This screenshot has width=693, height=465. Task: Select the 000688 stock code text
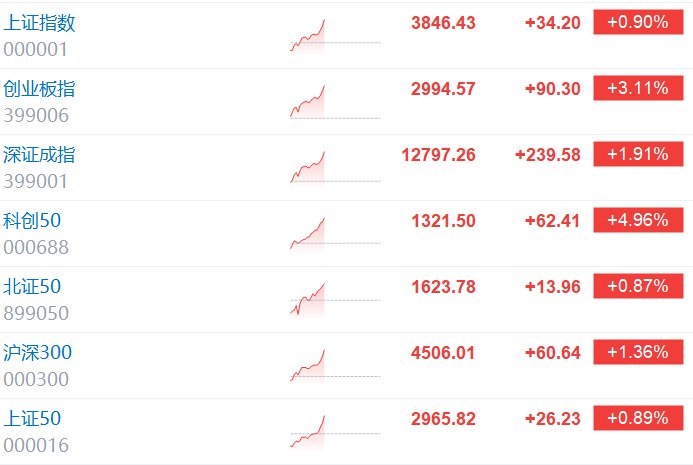tap(36, 247)
